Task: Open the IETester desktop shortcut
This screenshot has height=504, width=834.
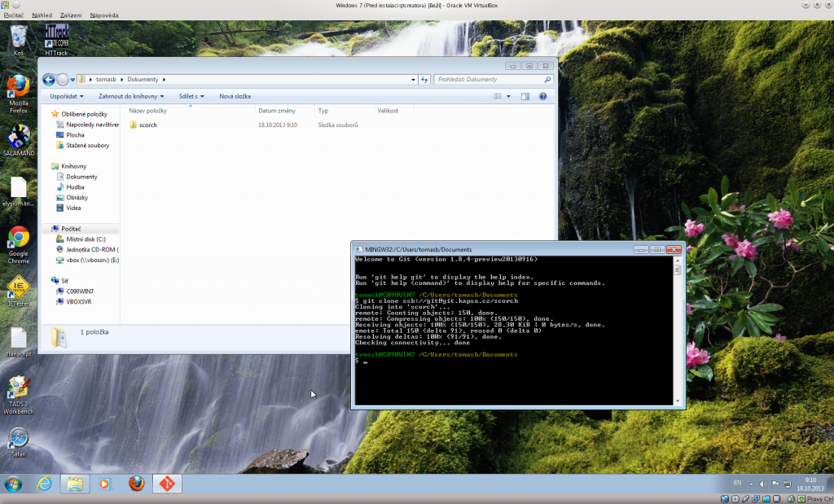Action: point(18,291)
